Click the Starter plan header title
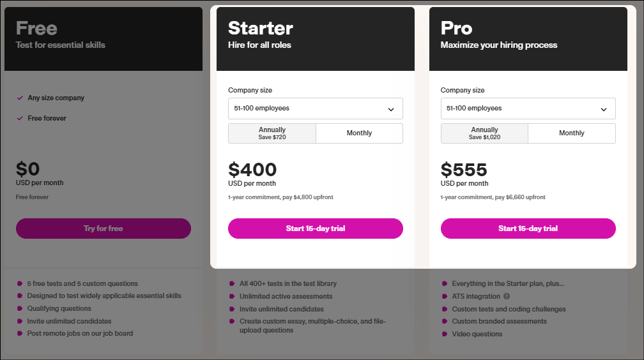Image resolution: width=644 pixels, height=360 pixels. pyautogui.click(x=261, y=28)
